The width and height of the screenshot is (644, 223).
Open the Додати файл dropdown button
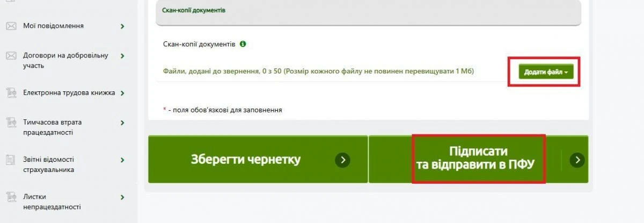pos(546,72)
